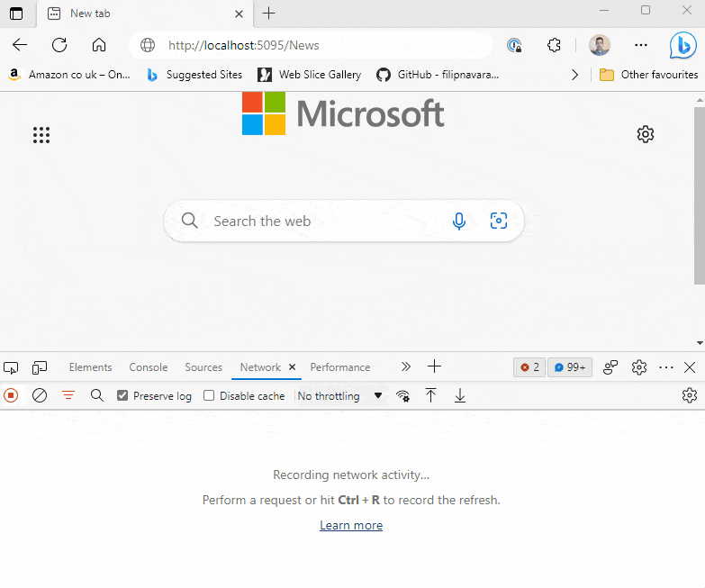Switch to the Console tab

point(149,367)
